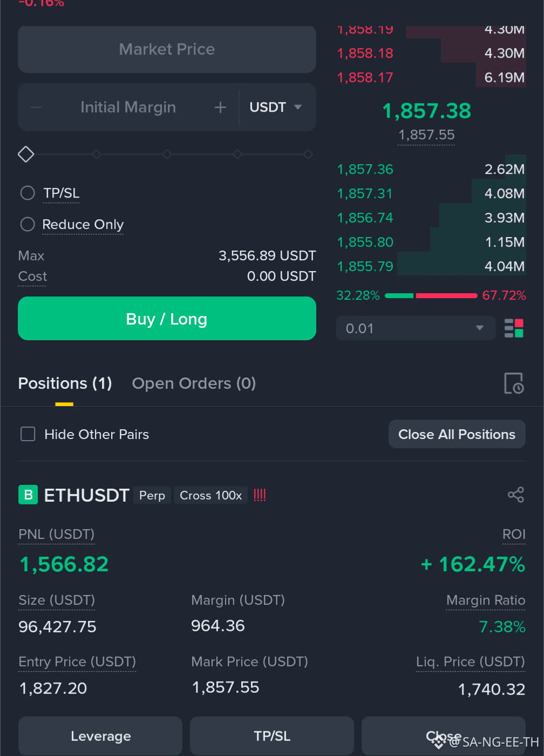This screenshot has width=544, height=756.
Task: Switch to the Open Orders (0) tab
Action: click(x=194, y=383)
